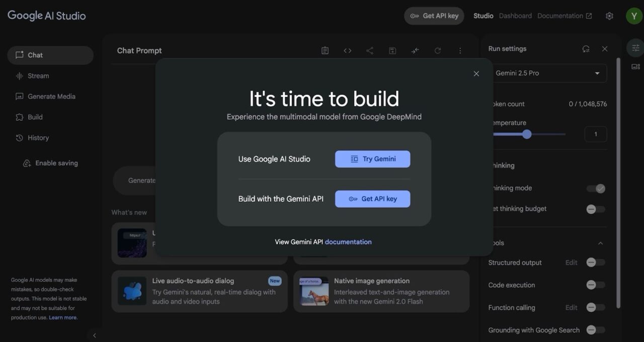644x342 pixels.
Task: Reset Run settings to defaults icon
Action: click(x=586, y=49)
